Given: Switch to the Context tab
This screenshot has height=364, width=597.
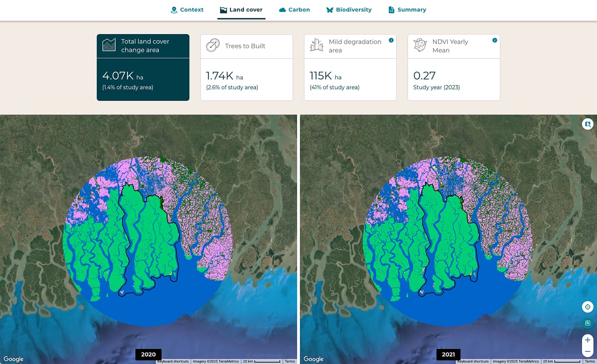Looking at the screenshot, I should [187, 10].
